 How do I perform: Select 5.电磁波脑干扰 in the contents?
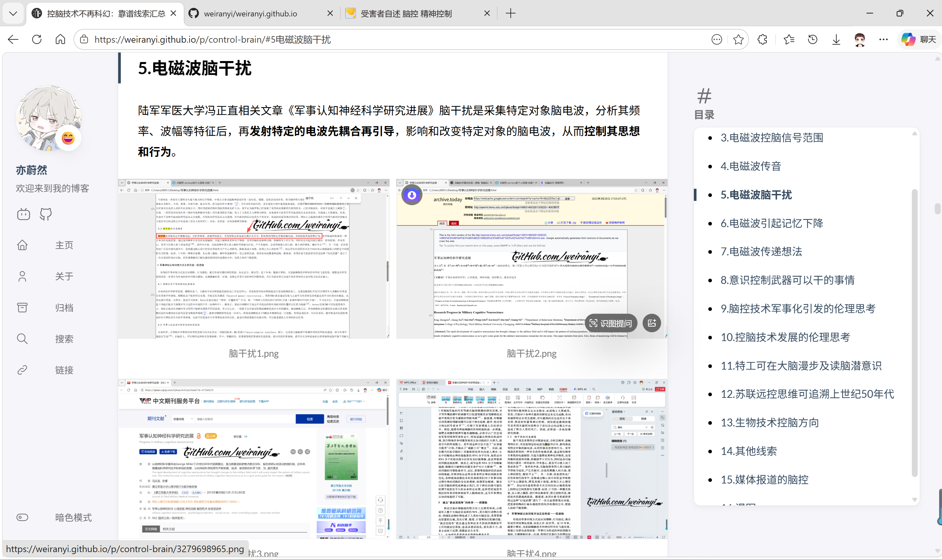(756, 195)
